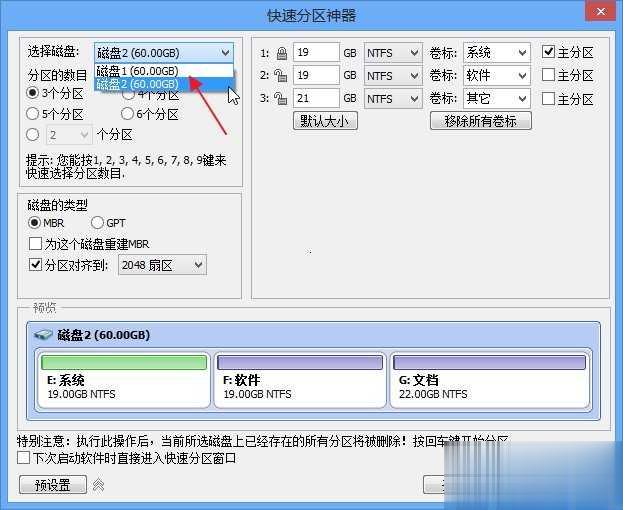Viewport: 623px width, 510px height.
Task: Click the 预设置 button
Action: point(53,485)
